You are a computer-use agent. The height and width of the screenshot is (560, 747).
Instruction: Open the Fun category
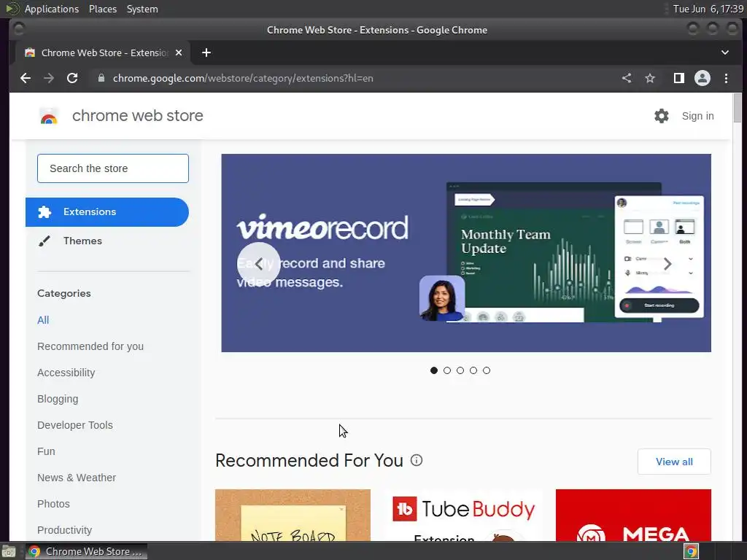point(46,451)
